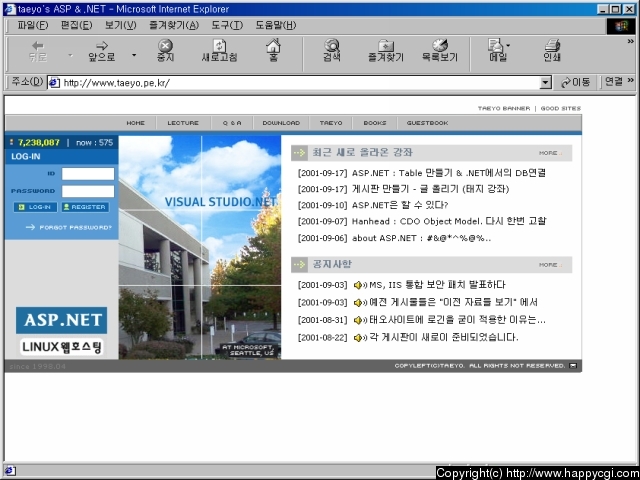Click MORE link next to 공지사항

tap(550, 265)
